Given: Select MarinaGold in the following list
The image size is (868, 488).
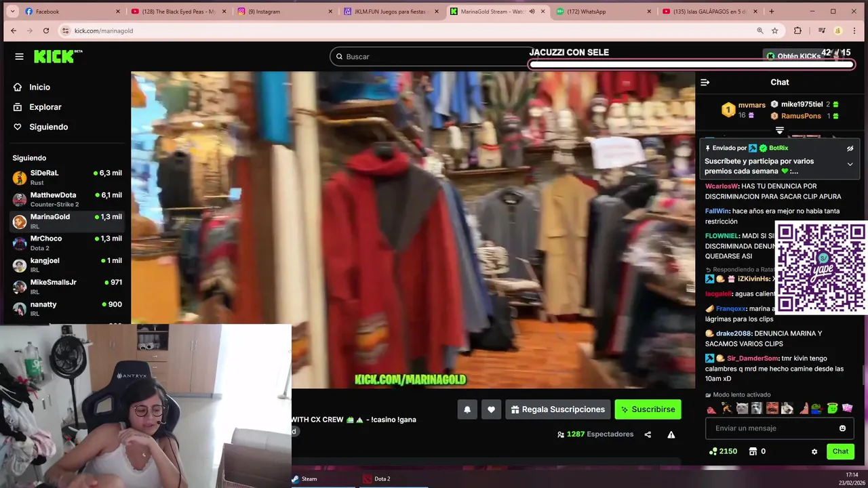Looking at the screenshot, I should pyautogui.click(x=67, y=221).
